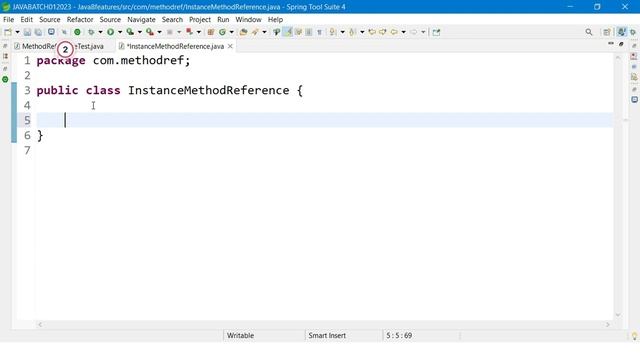The height and width of the screenshot is (360, 640).
Task: Open the External Tools dropdown arrow
Action: 159,32
